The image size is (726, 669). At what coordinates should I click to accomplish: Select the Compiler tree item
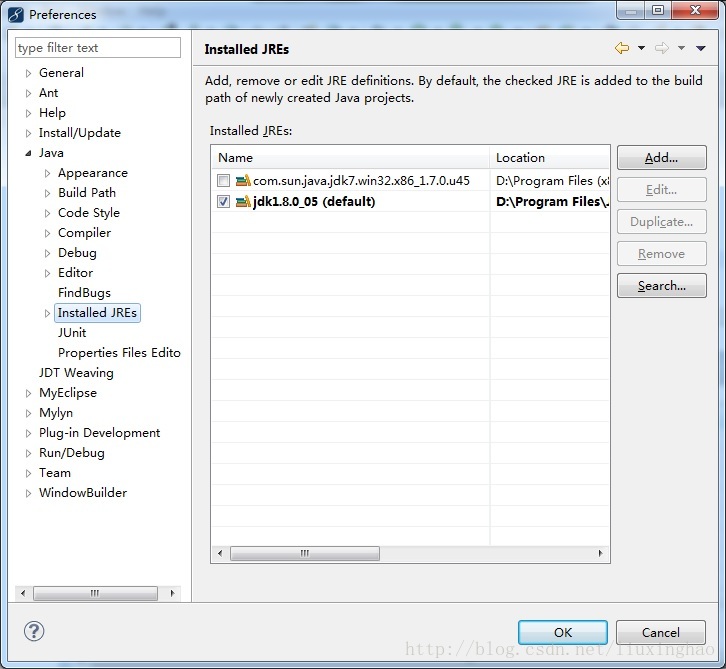pos(84,232)
